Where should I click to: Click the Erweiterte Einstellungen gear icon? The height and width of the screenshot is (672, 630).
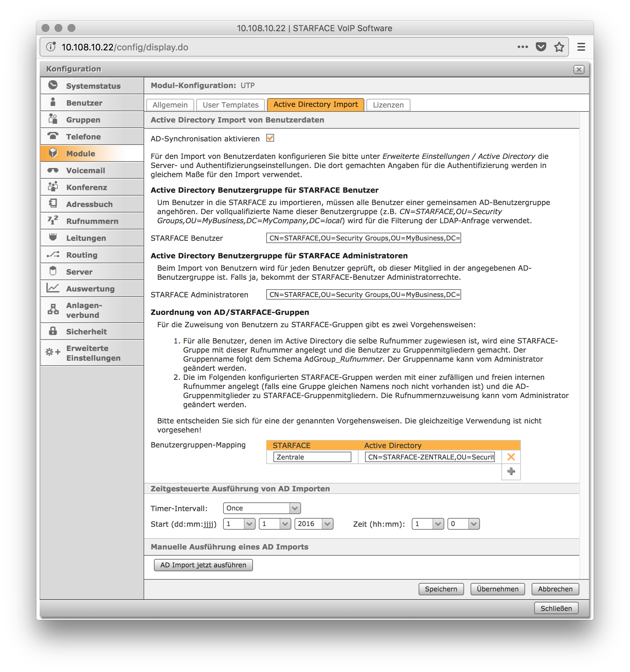coord(53,352)
